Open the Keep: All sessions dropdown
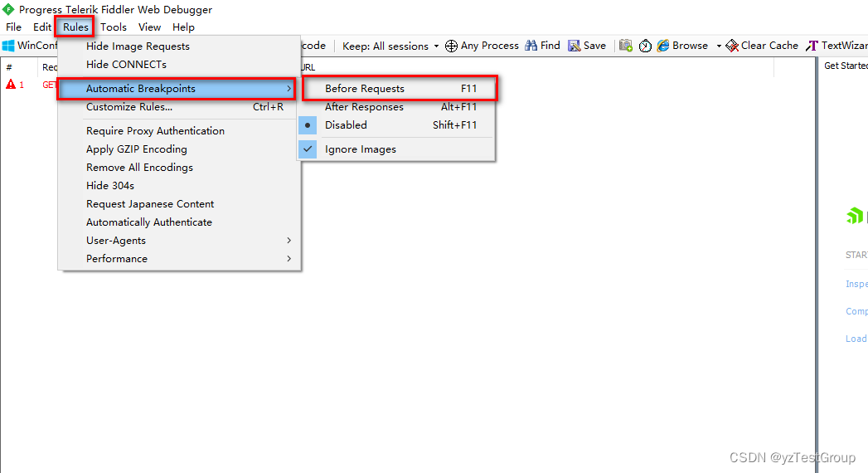The image size is (868, 473). 390,46
